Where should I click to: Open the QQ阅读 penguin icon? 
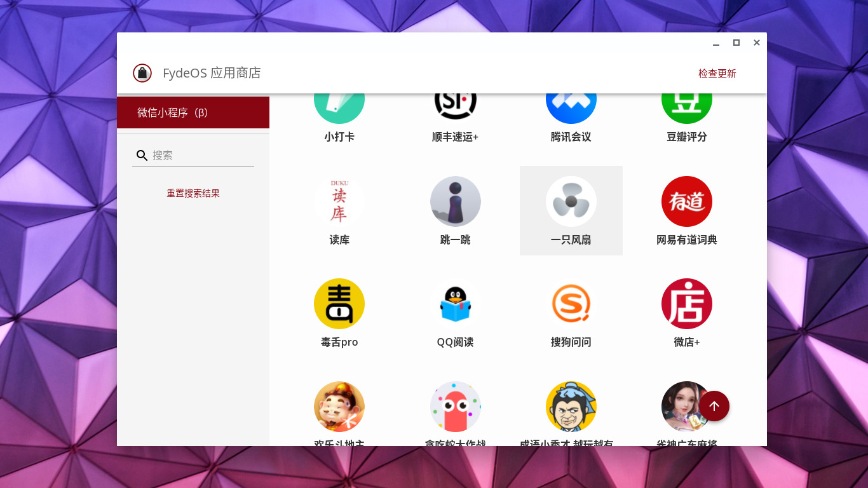[455, 304]
